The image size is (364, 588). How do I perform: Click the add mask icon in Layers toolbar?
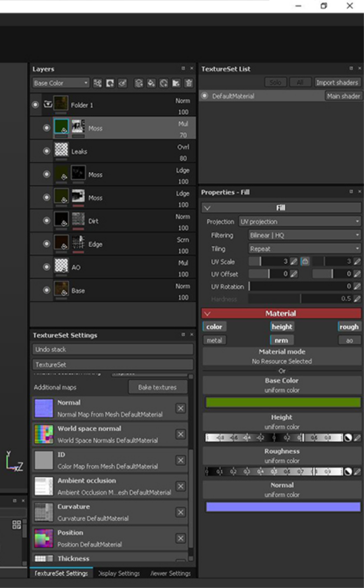tap(110, 83)
